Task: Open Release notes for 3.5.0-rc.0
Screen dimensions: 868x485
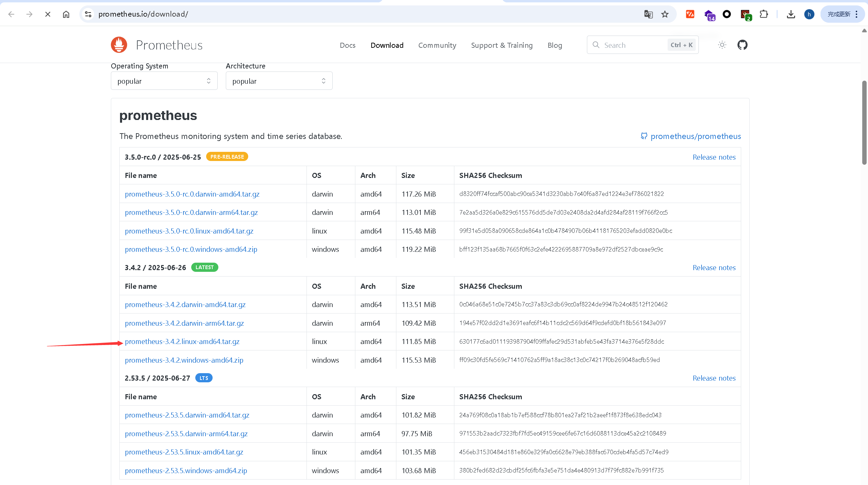Action: pyautogui.click(x=714, y=157)
